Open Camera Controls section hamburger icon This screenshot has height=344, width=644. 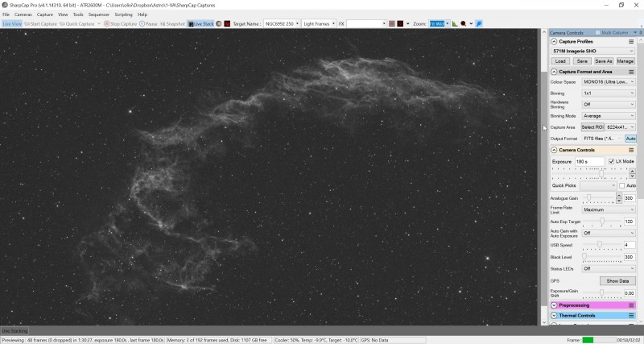[x=631, y=150]
